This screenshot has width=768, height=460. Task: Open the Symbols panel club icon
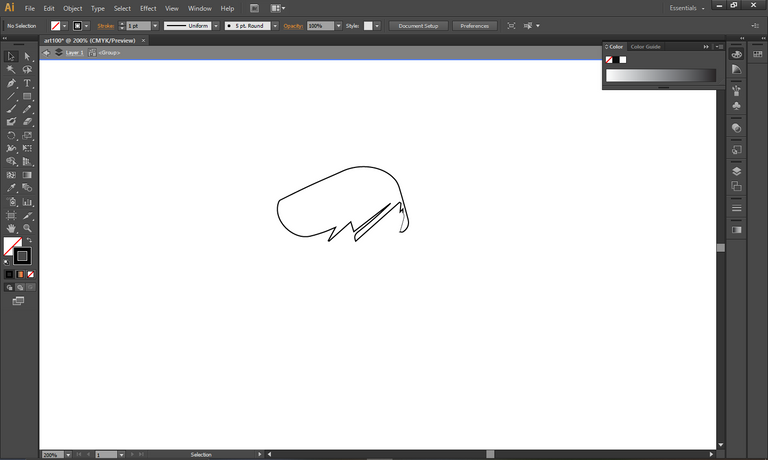coord(736,106)
